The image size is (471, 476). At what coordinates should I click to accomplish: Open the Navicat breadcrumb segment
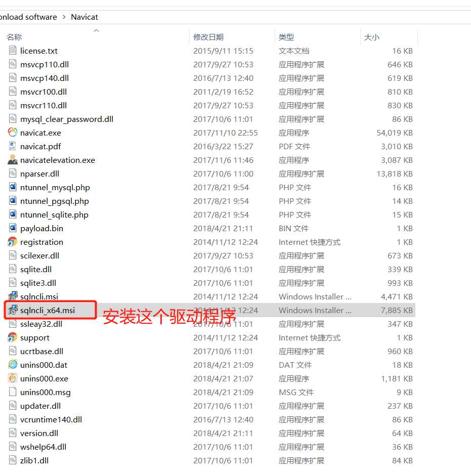pos(84,17)
